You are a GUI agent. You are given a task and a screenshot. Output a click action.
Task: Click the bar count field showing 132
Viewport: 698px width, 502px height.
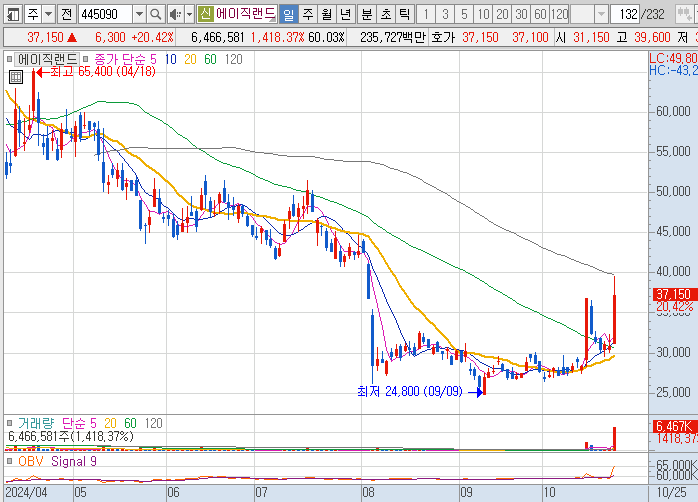click(x=625, y=14)
